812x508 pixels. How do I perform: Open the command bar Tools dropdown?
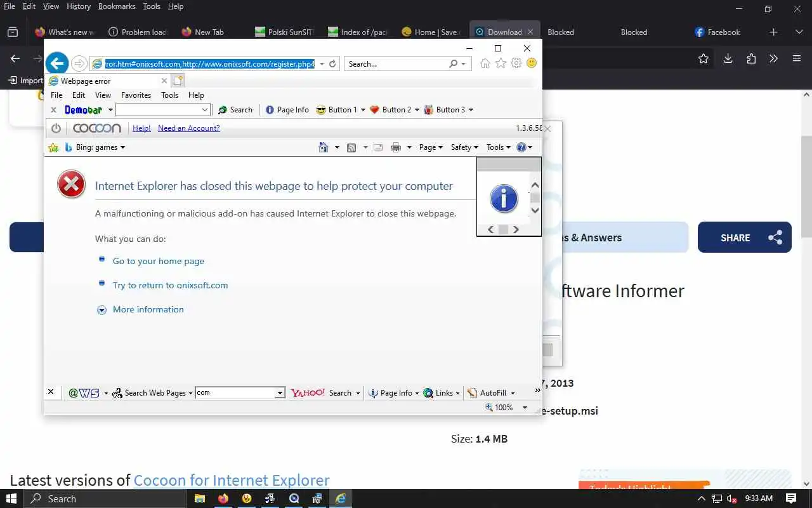(499, 147)
